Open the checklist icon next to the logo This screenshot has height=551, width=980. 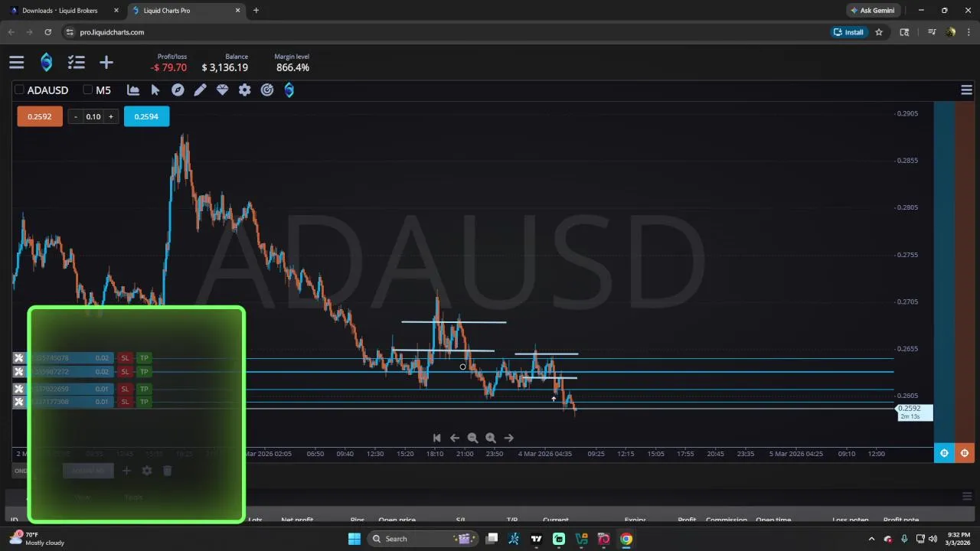tap(76, 63)
